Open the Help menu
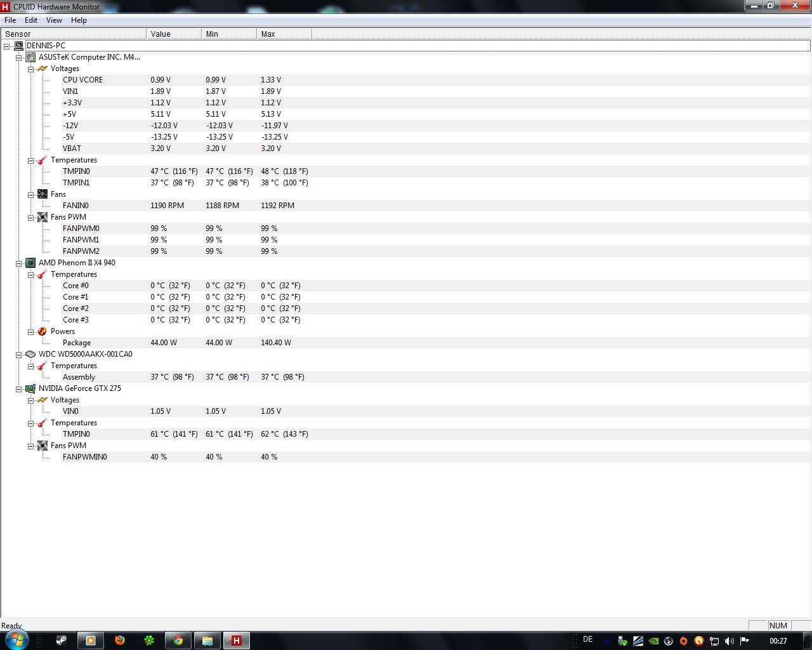Screen dimensions: 812x650 point(79,20)
